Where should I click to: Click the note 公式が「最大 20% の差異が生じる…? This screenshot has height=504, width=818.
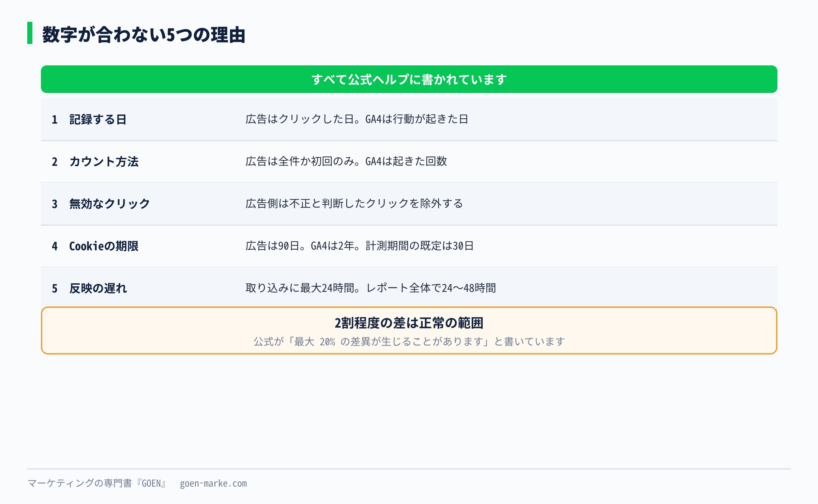(x=409, y=342)
